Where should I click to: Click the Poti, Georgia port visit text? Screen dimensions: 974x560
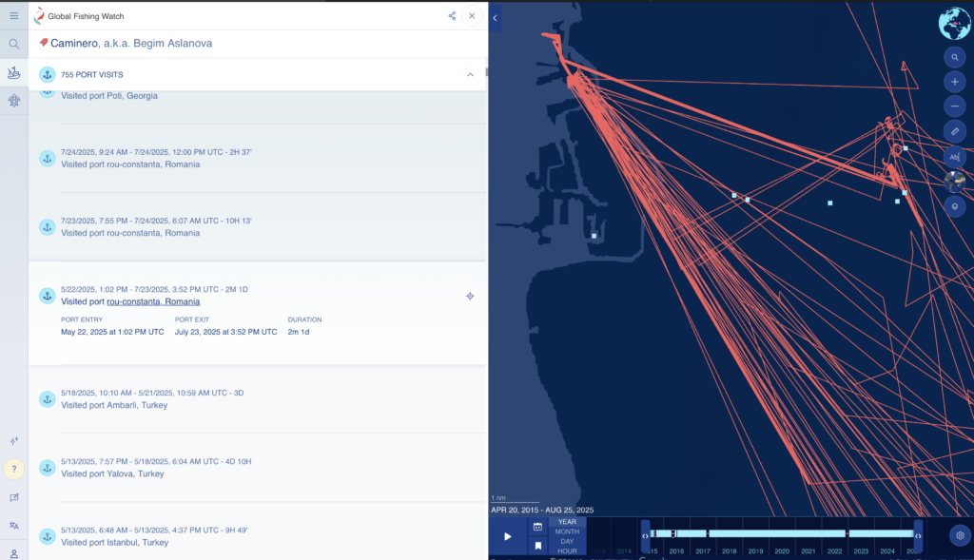click(109, 96)
